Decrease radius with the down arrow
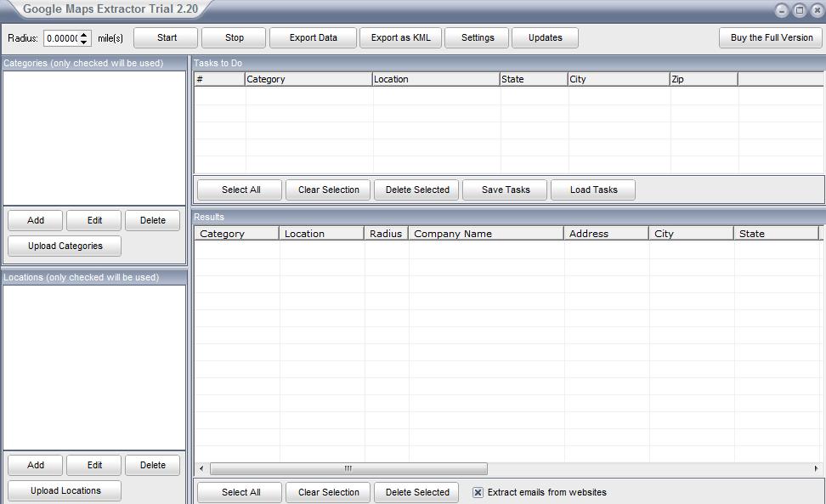 coord(84,42)
